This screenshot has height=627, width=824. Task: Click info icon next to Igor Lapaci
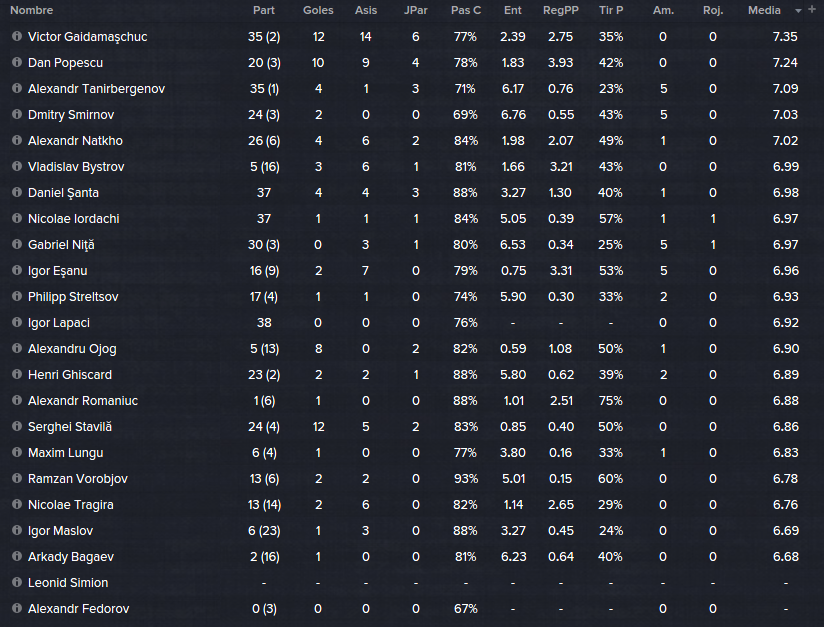[x=17, y=322]
